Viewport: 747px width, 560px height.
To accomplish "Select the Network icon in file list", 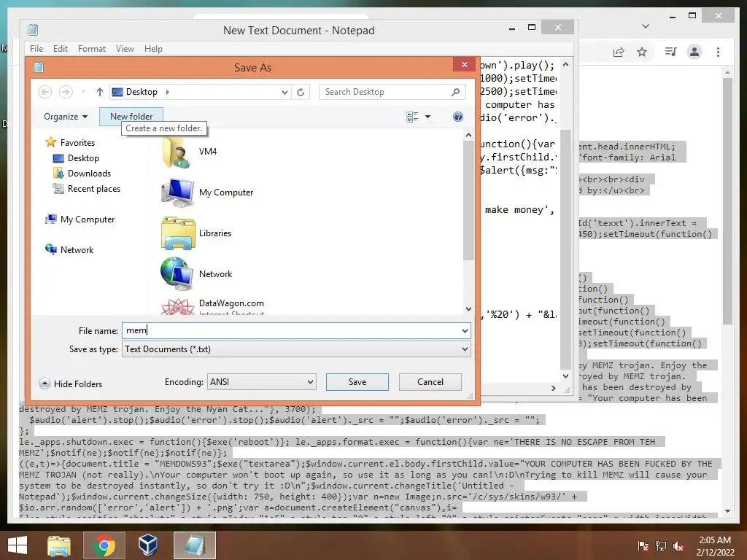I will coord(177,274).
